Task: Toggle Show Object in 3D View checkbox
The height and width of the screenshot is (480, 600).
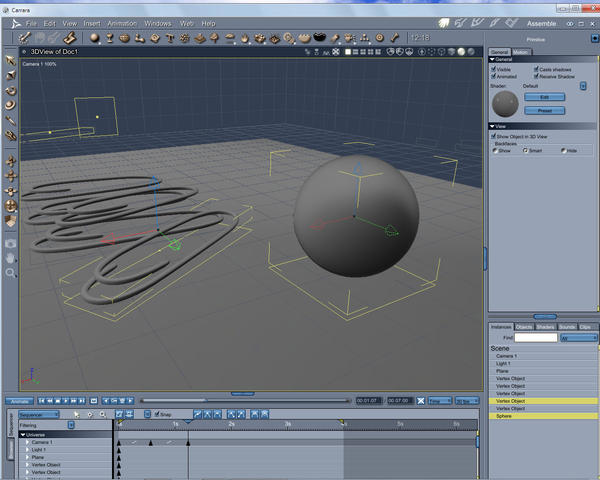Action: 494,136
